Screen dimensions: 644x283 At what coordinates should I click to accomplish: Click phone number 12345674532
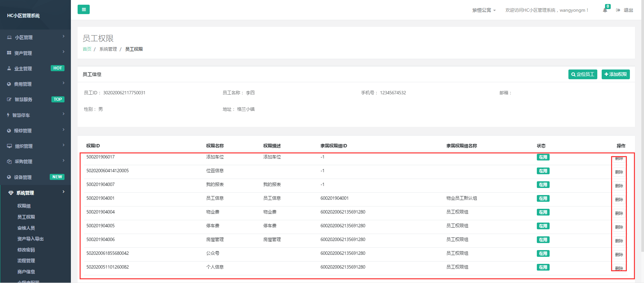(x=393, y=93)
